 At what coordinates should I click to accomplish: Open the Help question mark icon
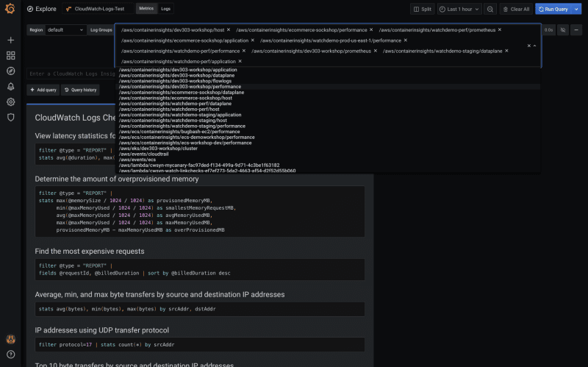(x=10, y=354)
